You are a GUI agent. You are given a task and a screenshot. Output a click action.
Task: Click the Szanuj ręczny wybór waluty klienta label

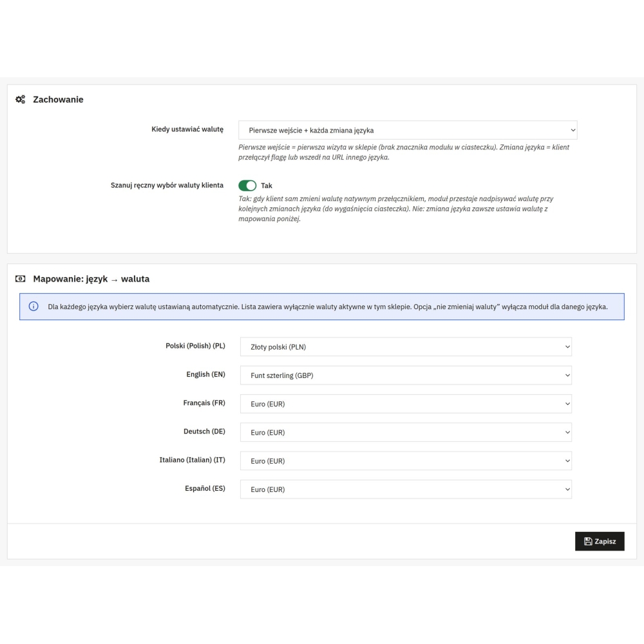click(x=167, y=185)
